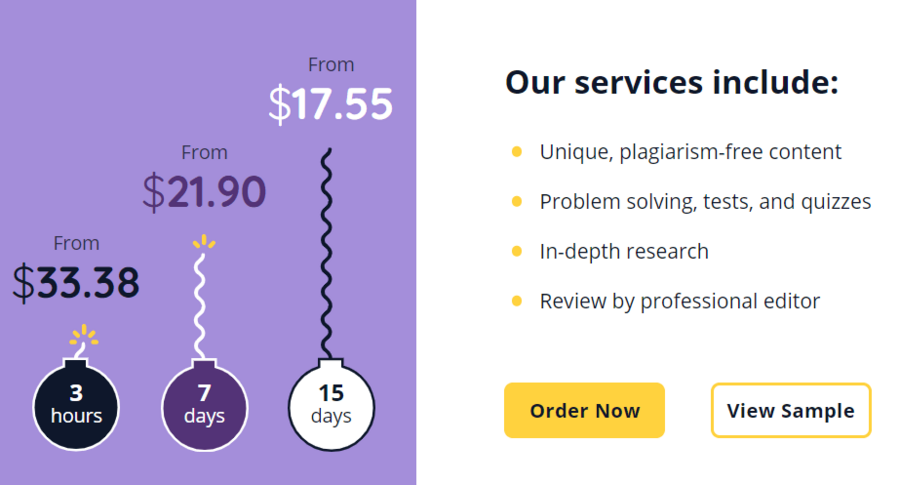Viewport: 900px width, 485px height.
Task: Click the 3 hours bomb icon
Action: (76, 405)
